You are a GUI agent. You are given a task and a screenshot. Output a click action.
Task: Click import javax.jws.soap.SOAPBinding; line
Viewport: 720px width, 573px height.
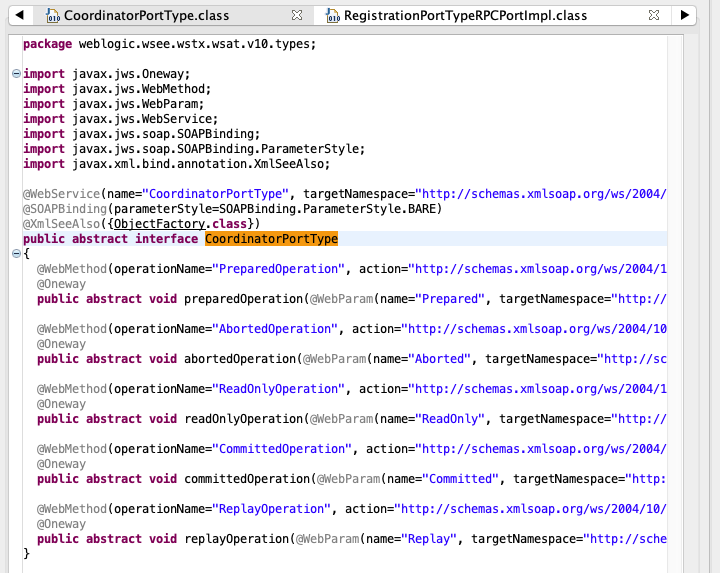(141, 134)
